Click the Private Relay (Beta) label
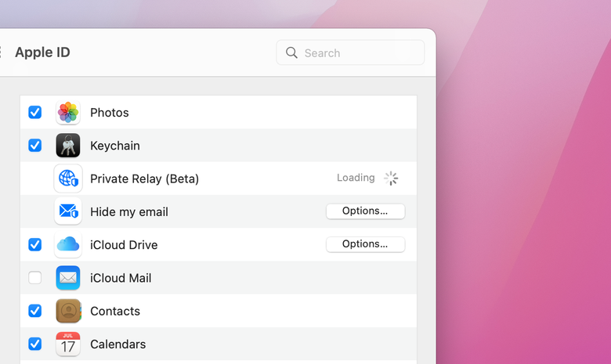This screenshot has width=611, height=364. click(145, 179)
